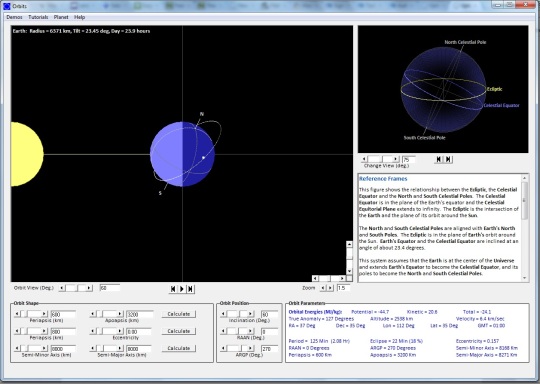Click Reference Frames text scrollbar down arrow
This screenshot has height=384, width=540.
coord(525,278)
